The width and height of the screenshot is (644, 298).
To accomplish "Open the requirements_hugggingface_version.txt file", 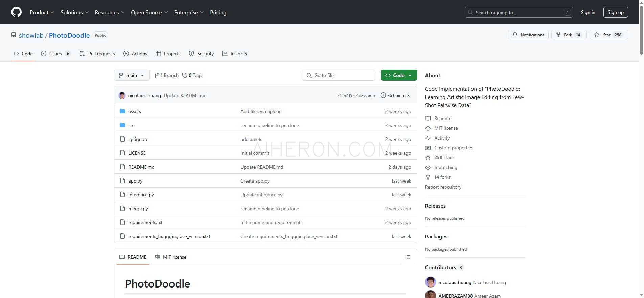I will (x=169, y=236).
